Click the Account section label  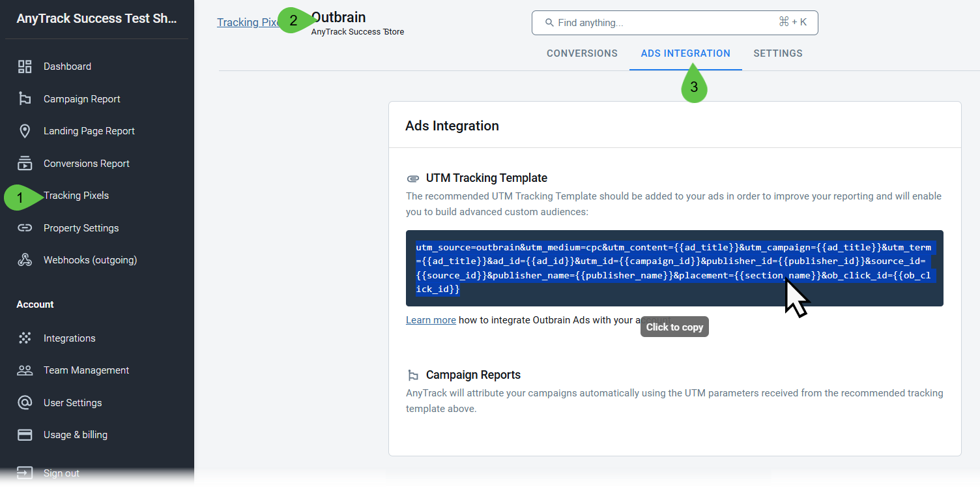click(x=35, y=304)
